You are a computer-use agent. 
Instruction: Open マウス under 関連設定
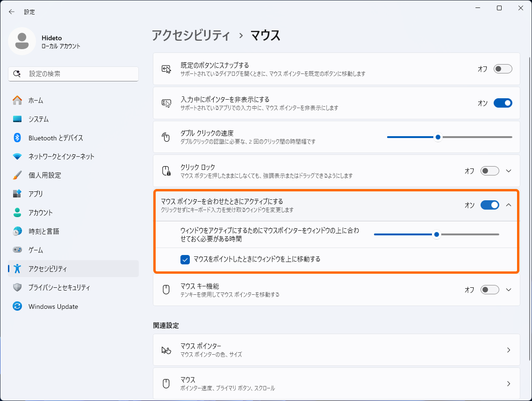[x=337, y=383]
